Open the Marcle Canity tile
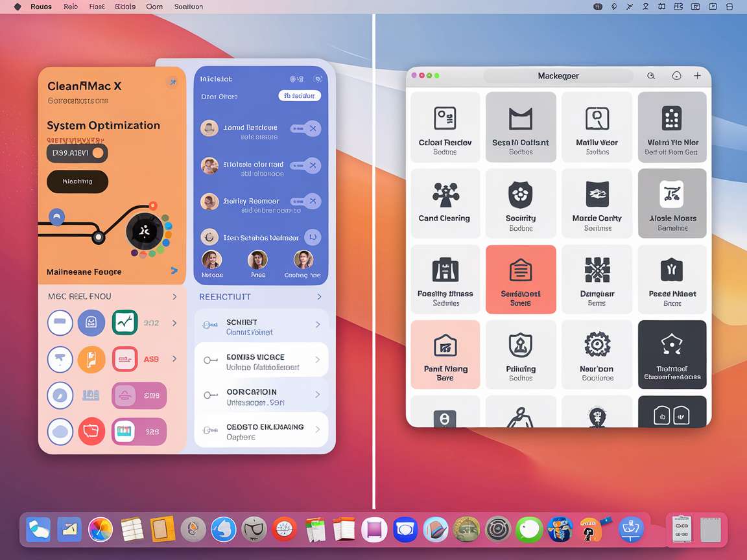The width and height of the screenshot is (747, 560). pos(597,204)
